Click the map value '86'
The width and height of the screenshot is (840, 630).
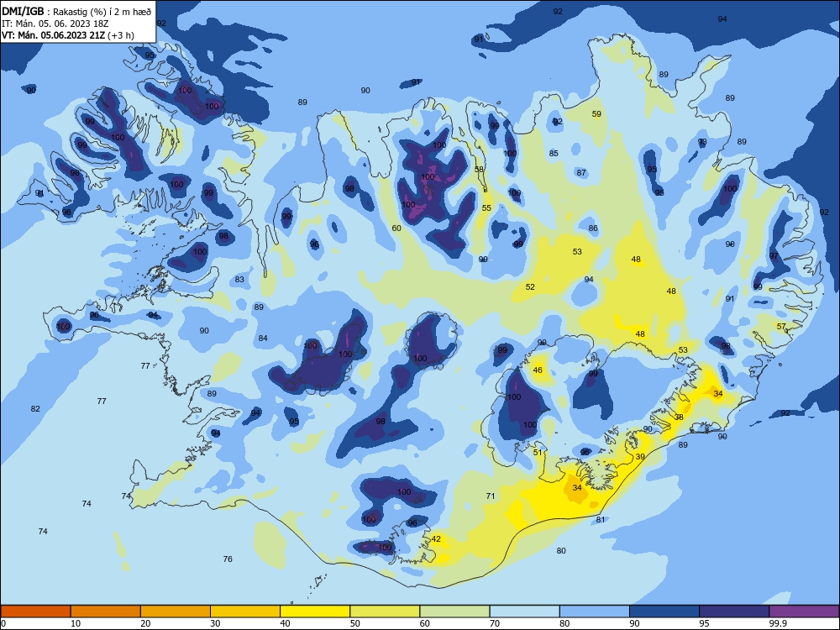coord(593,228)
